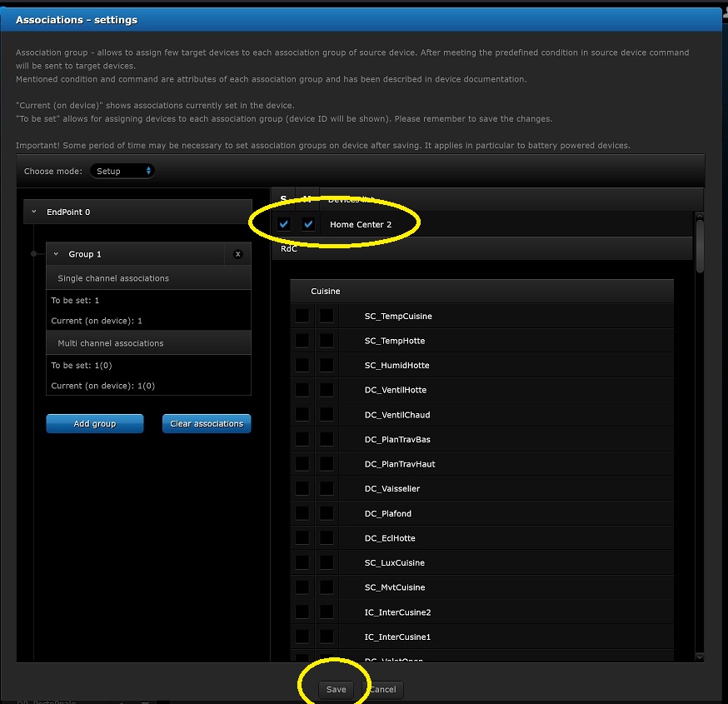
Task: Enable multi-channel checkbox for SC_LuxCuisine
Action: 327,562
